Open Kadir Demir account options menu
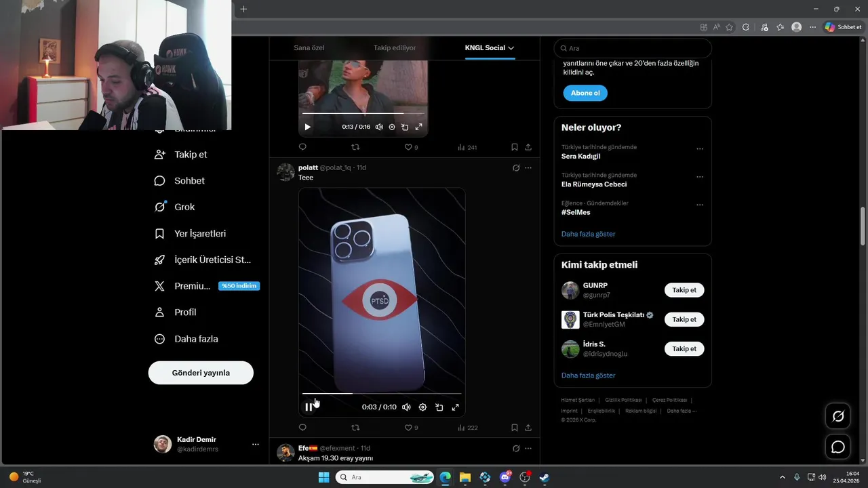 click(x=256, y=445)
